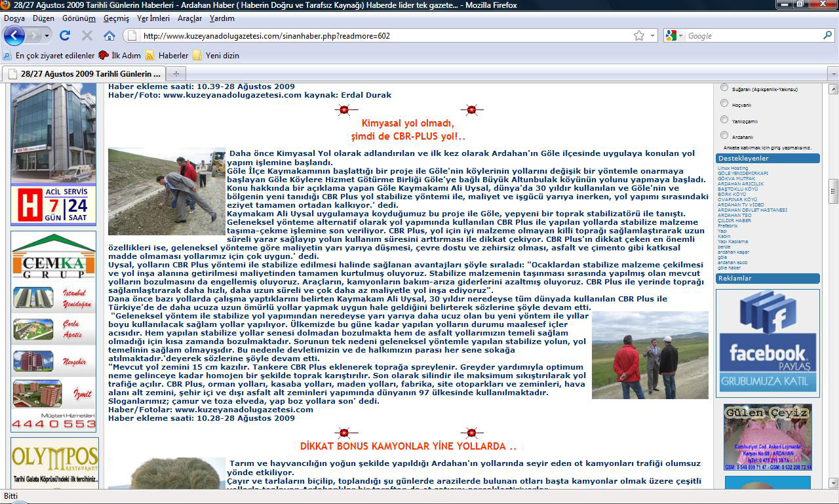Click the İstanbul Yenidoğan project ad
This screenshot has height=504, width=839.
(x=54, y=300)
